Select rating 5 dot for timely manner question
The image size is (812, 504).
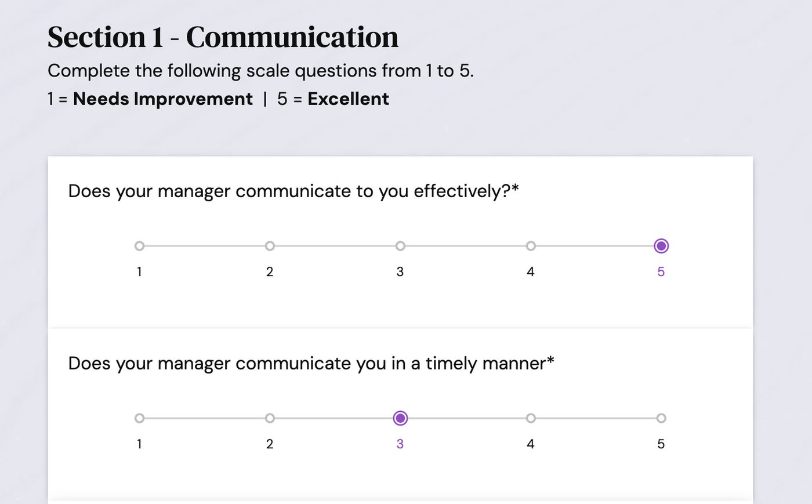point(661,418)
